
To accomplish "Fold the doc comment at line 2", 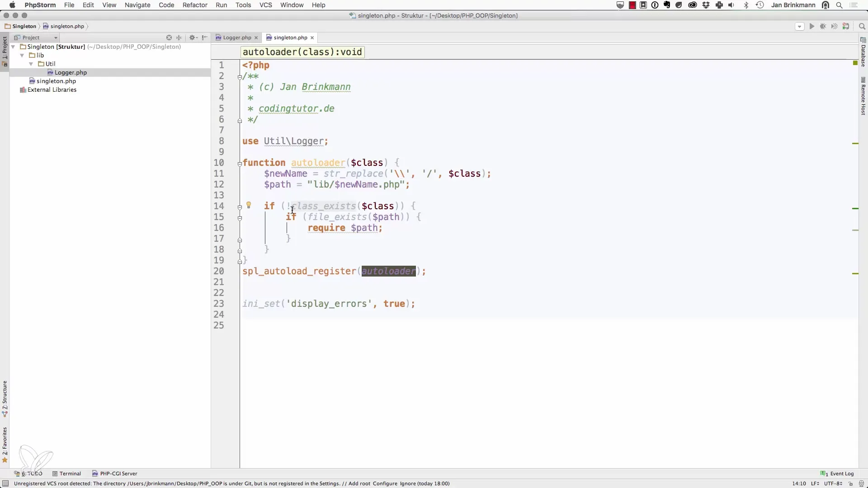I will (240, 77).
